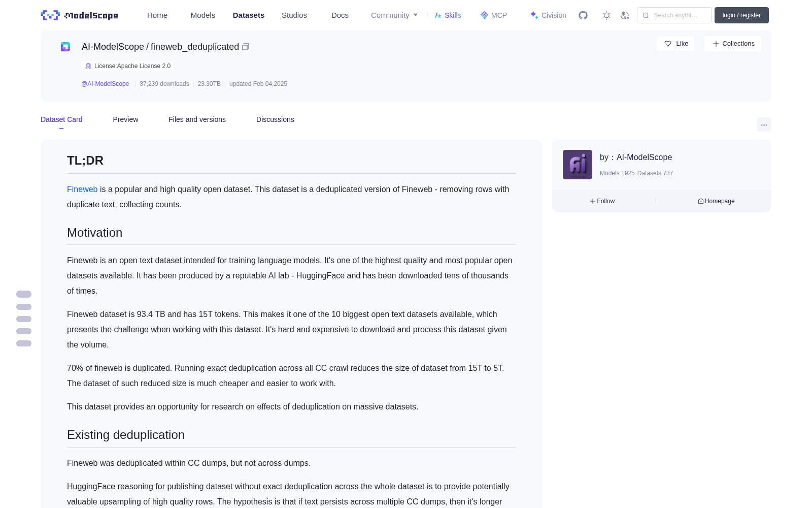Click the dataset avatar icon beside title
The image size is (812, 508).
(x=65, y=47)
